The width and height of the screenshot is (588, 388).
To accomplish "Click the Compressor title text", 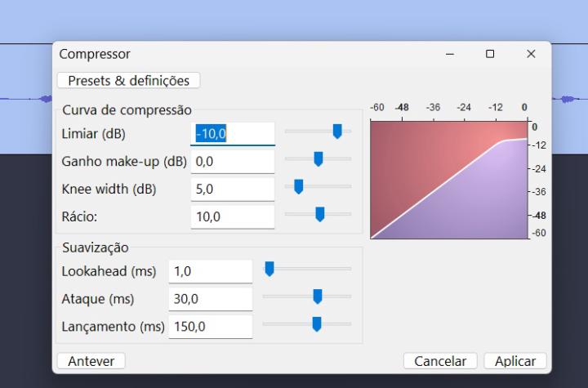I will (95, 54).
